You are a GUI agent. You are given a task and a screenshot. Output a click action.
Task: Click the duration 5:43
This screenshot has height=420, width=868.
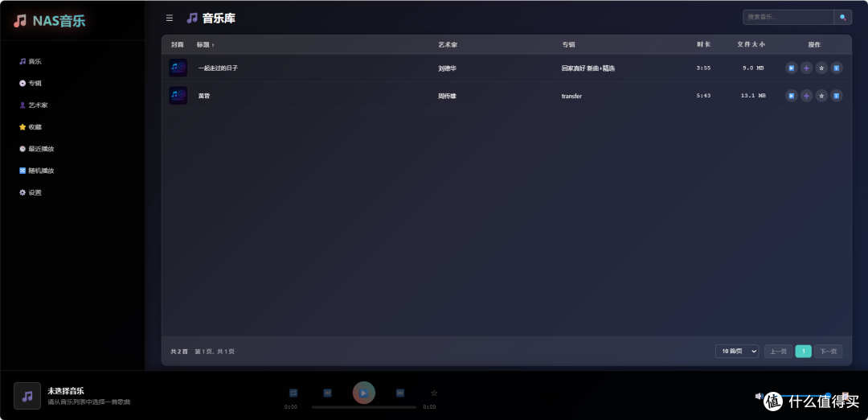(x=703, y=96)
